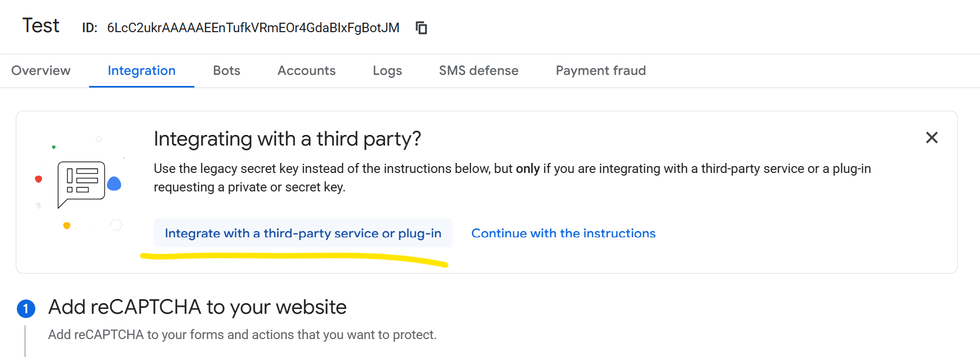Open the SMS defense tab

(x=478, y=71)
